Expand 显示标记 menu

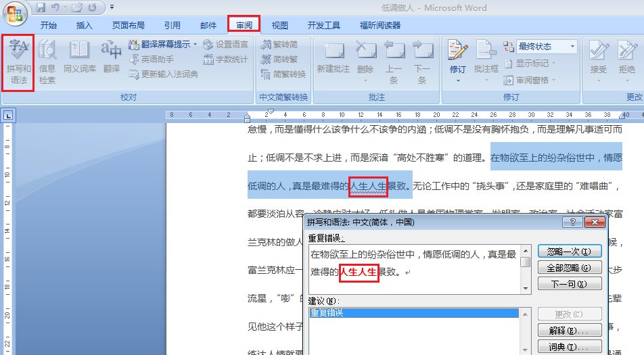[530, 64]
